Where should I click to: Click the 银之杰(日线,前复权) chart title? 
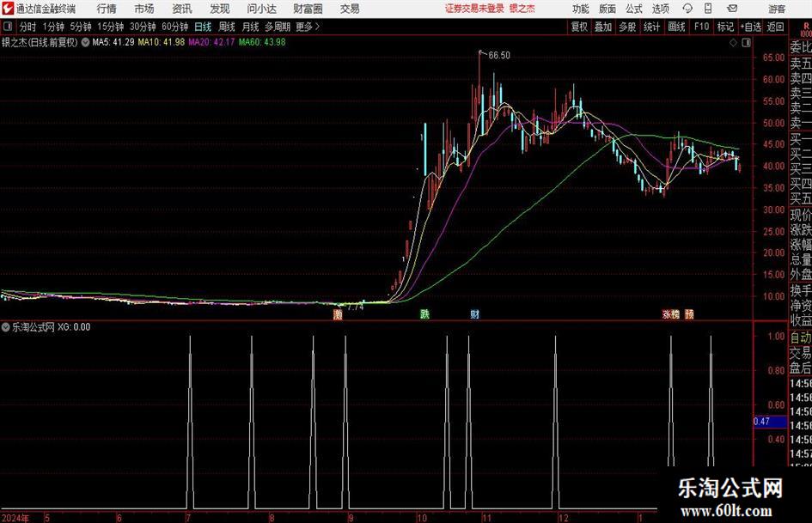[40, 42]
